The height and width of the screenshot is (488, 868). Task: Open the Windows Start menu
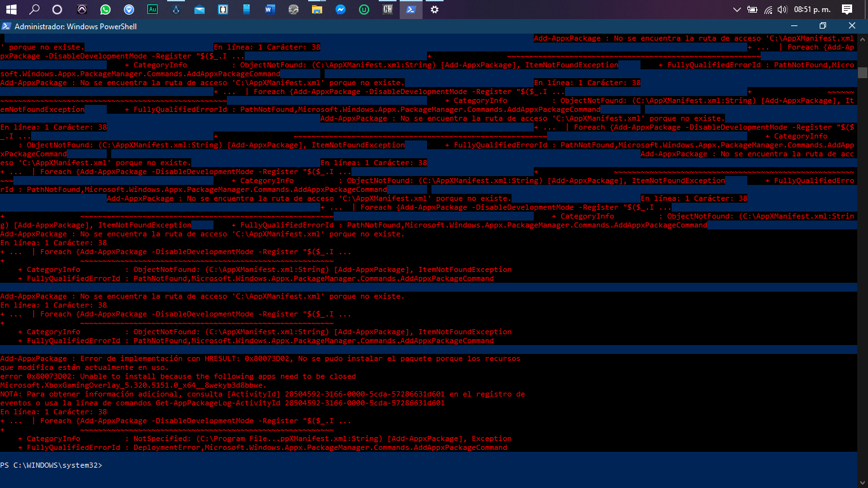point(11,10)
